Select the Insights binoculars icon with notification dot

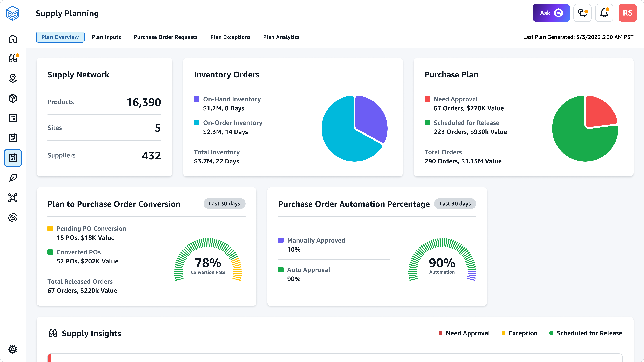pos(13,58)
